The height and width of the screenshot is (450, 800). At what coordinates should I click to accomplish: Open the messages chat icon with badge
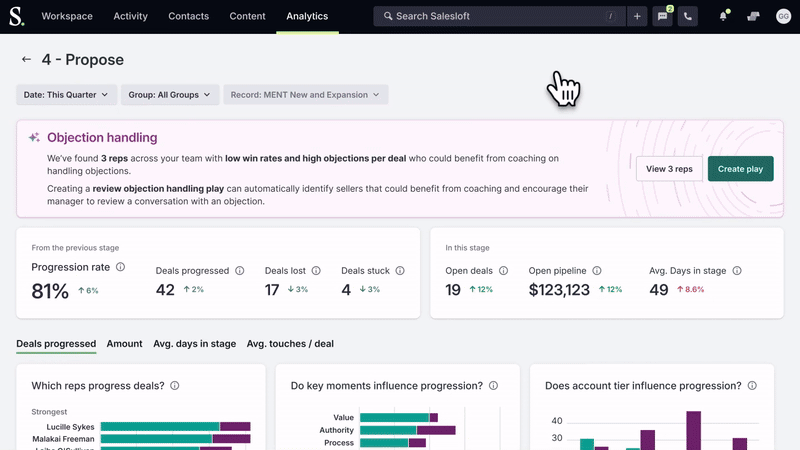tap(662, 16)
